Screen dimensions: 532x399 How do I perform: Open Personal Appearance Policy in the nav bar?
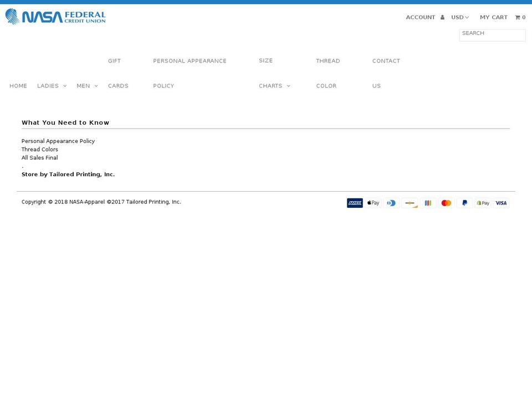tap(190, 73)
